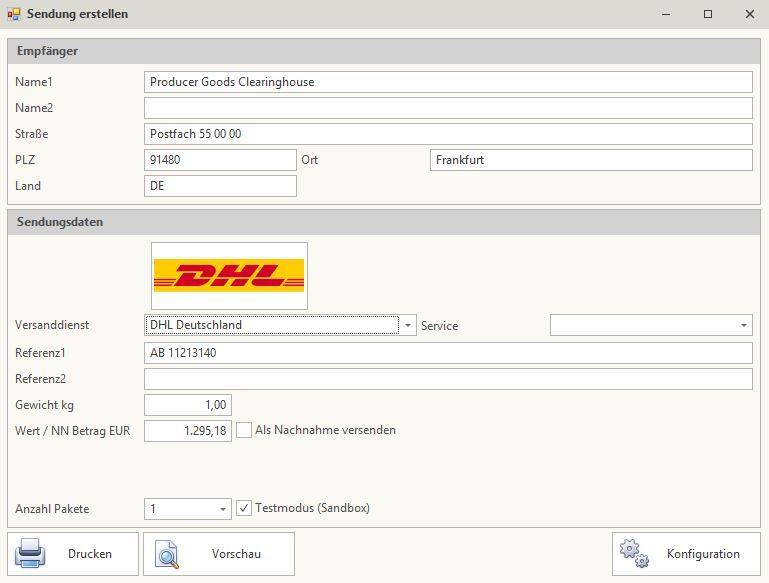Click the Referenz1 field

click(447, 353)
